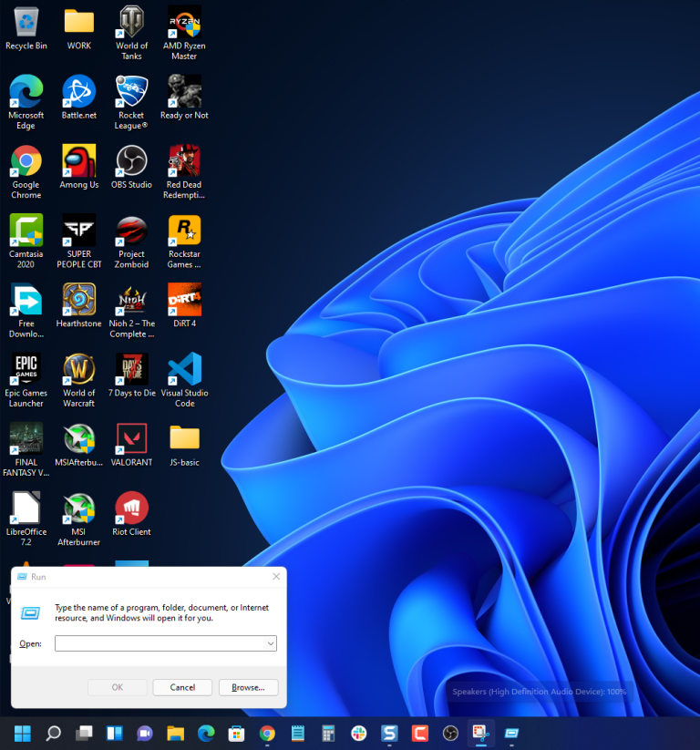Close the Run dialog window
This screenshot has height=750, width=700.
coord(276,576)
